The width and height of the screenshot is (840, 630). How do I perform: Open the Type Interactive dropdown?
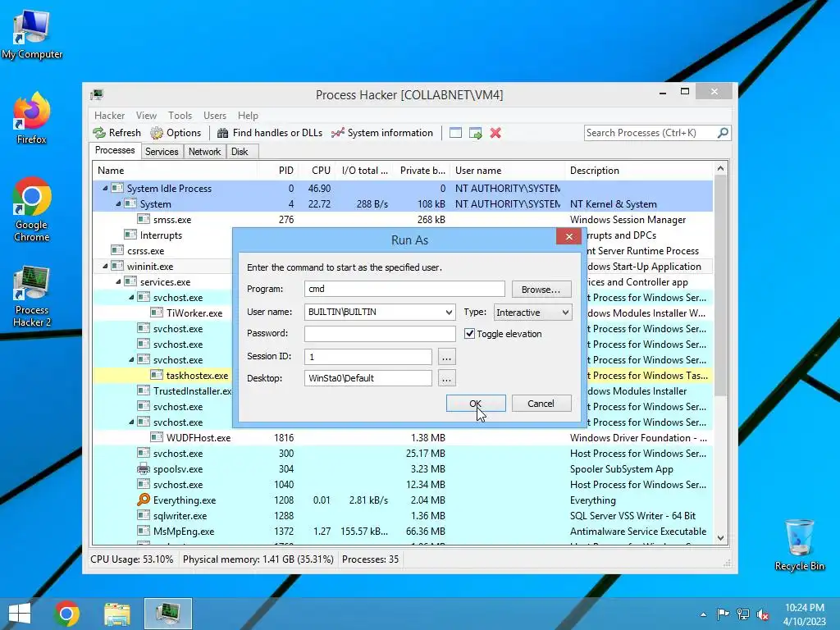[x=565, y=313]
